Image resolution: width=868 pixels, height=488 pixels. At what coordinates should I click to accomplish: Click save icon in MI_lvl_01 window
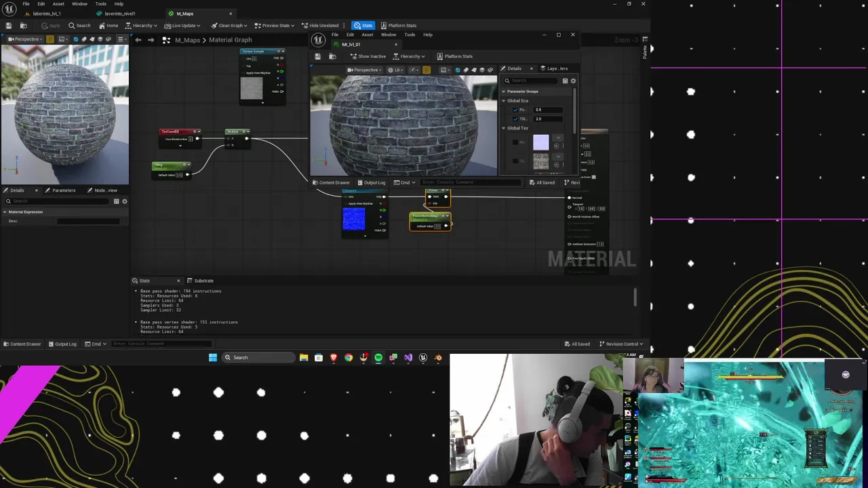(x=317, y=56)
